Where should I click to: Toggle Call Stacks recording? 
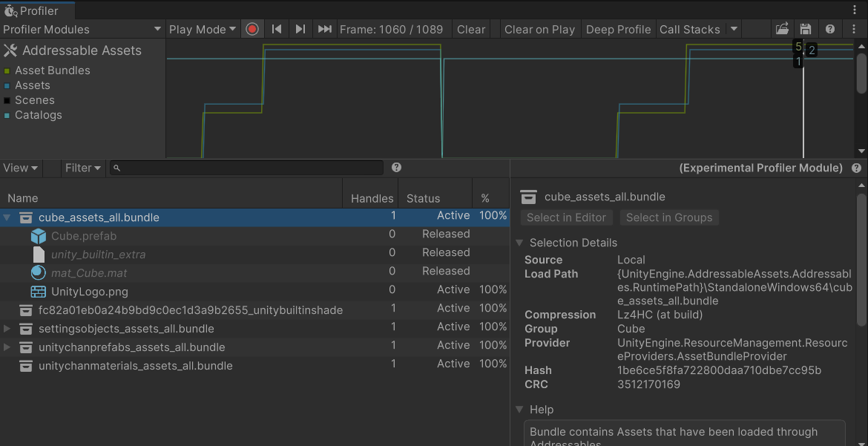click(x=690, y=30)
